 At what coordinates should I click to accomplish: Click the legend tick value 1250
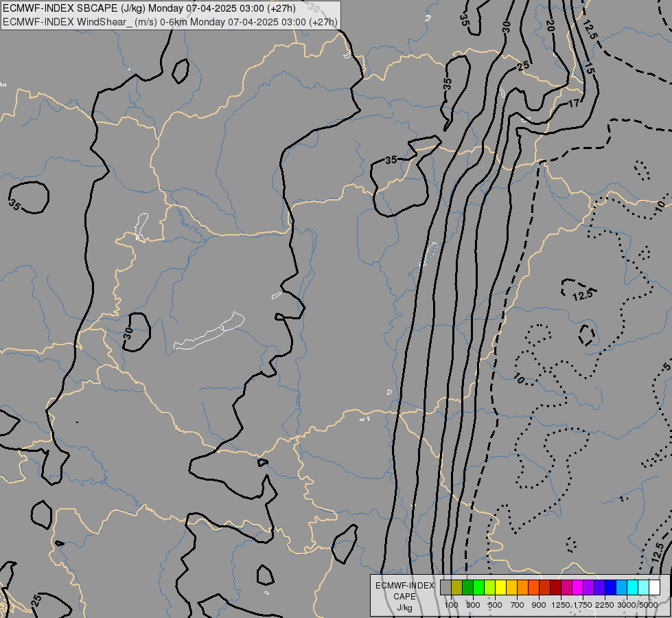point(561,605)
